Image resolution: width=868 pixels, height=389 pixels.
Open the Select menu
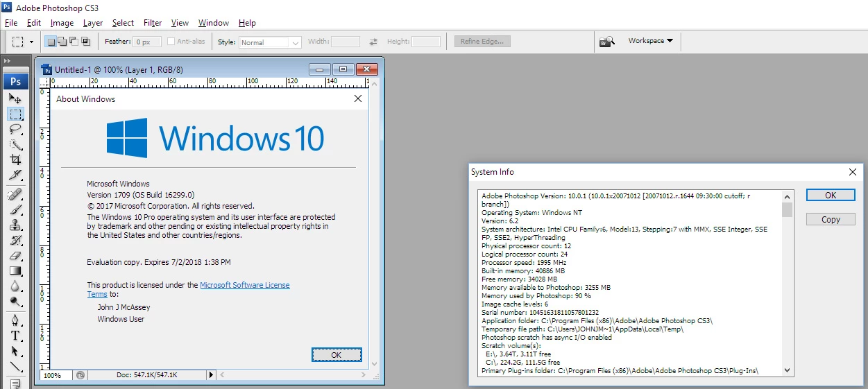[x=123, y=23]
